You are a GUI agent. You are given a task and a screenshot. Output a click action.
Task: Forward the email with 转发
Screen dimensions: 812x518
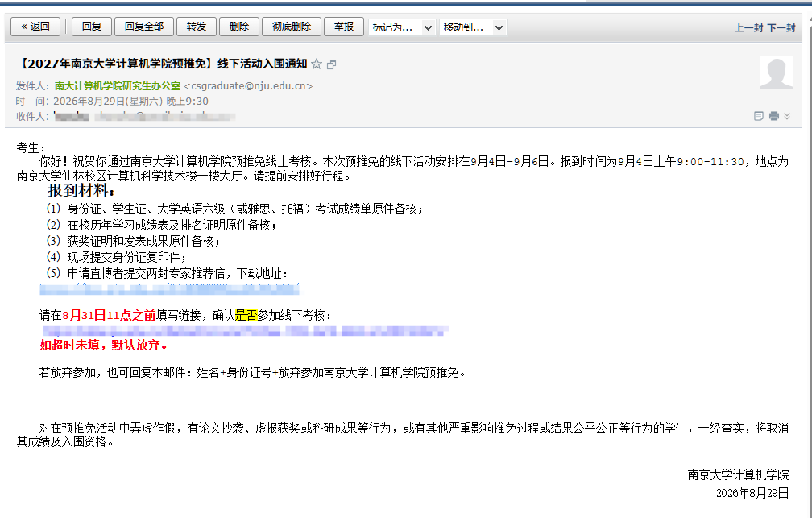coord(197,27)
